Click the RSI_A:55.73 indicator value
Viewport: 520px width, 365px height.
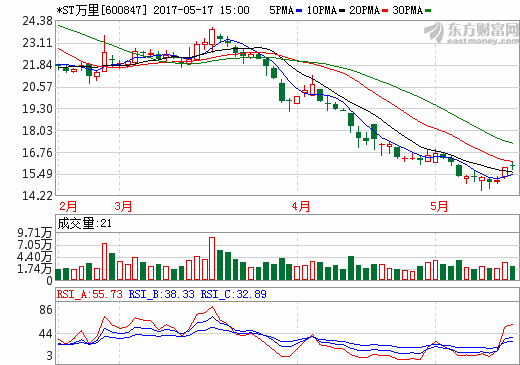[90, 294]
